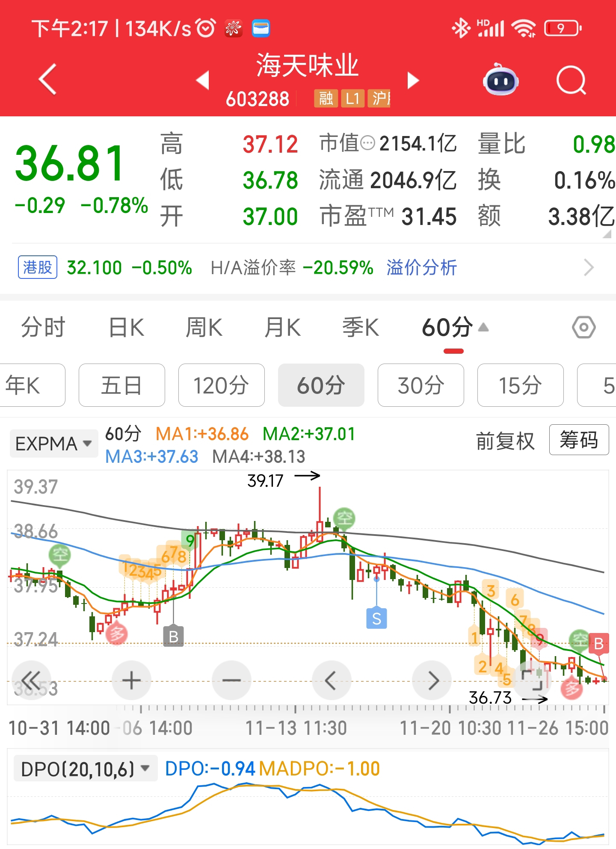Open stock search magnifier

pyautogui.click(x=572, y=80)
